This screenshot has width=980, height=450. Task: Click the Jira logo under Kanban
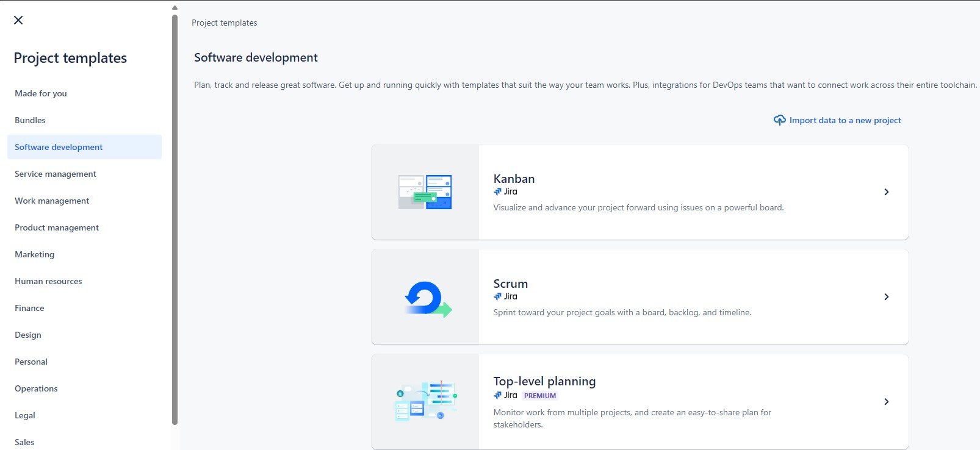pyautogui.click(x=498, y=191)
